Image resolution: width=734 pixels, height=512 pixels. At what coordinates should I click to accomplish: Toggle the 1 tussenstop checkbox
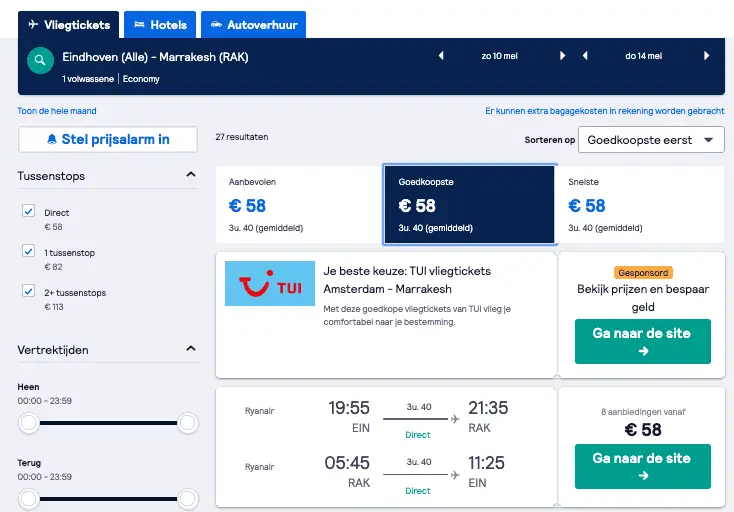(x=29, y=251)
